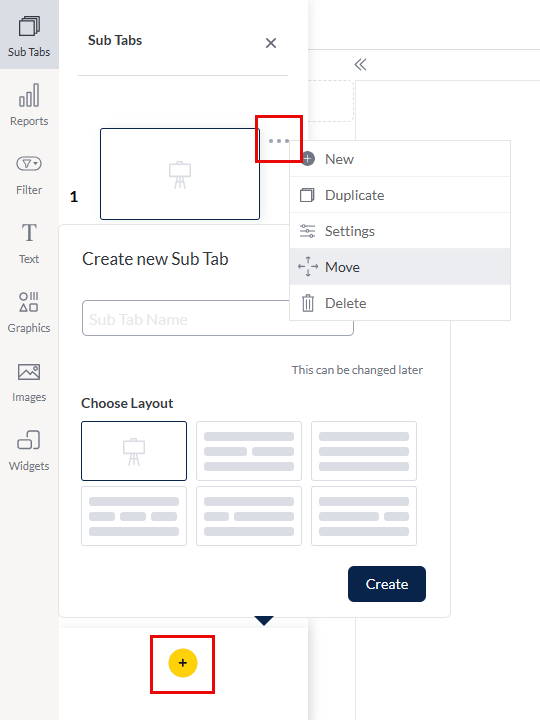Image resolution: width=540 pixels, height=720 pixels.
Task: Open the Graphics sidebar panel
Action: (x=29, y=312)
